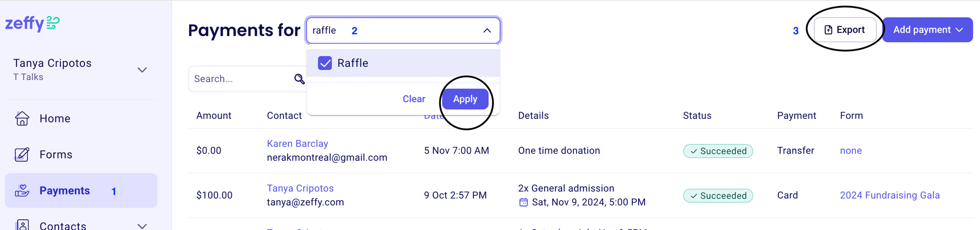This screenshot has height=230, width=980.
Task: Click the Export file icon
Action: pyautogui.click(x=828, y=30)
